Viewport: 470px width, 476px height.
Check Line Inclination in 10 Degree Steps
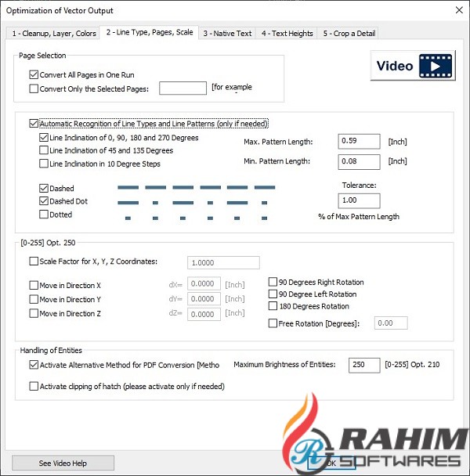point(44,164)
